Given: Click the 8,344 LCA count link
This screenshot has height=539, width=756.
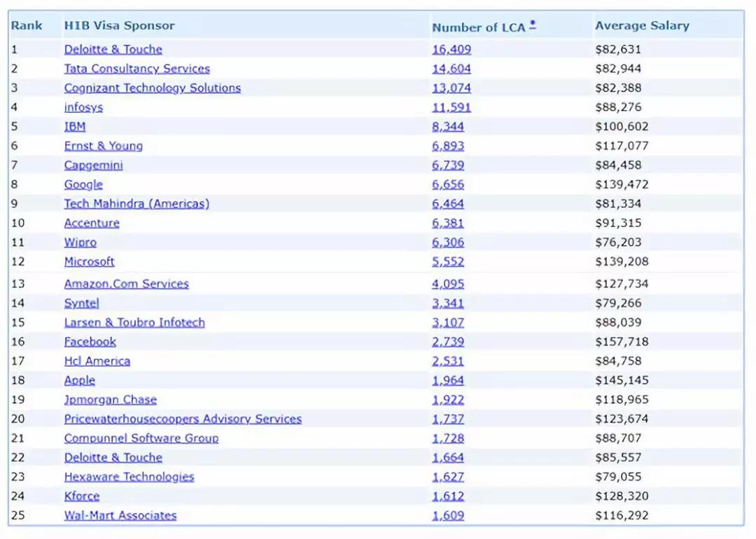Looking at the screenshot, I should [x=448, y=127].
